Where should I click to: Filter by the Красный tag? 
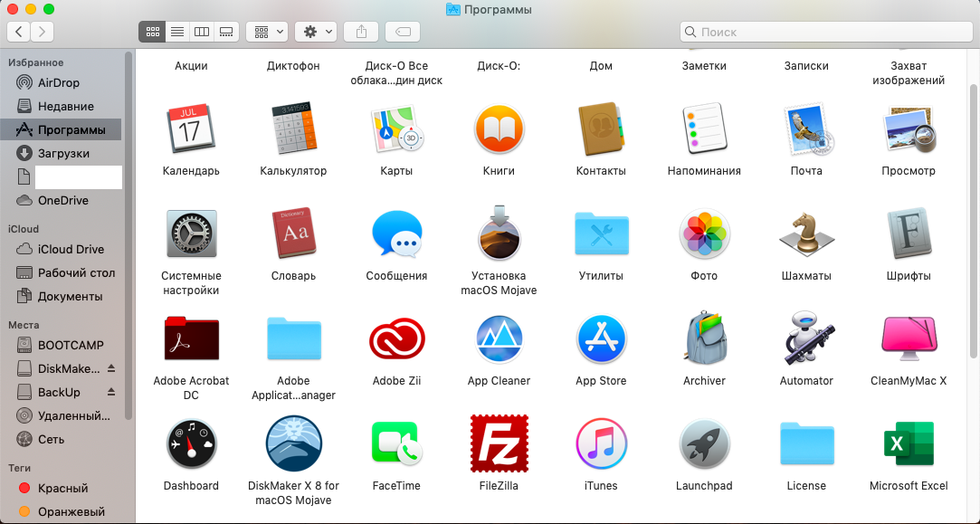point(62,489)
